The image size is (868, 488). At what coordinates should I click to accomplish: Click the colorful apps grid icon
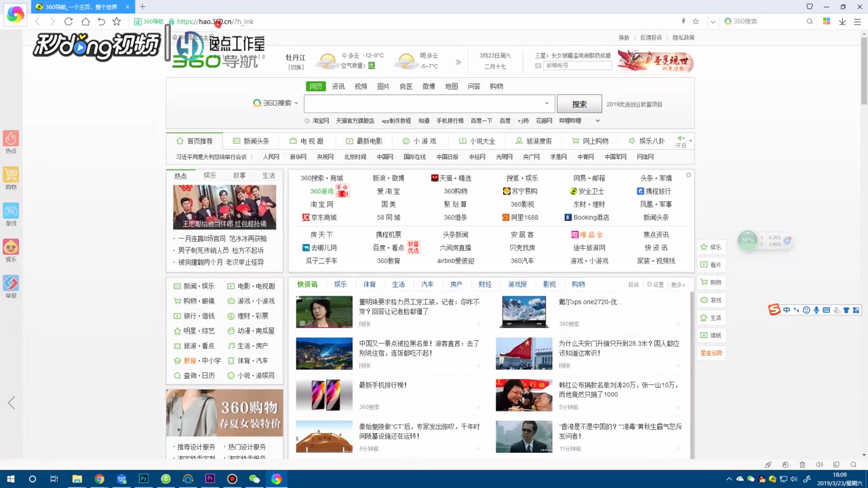pos(827,22)
